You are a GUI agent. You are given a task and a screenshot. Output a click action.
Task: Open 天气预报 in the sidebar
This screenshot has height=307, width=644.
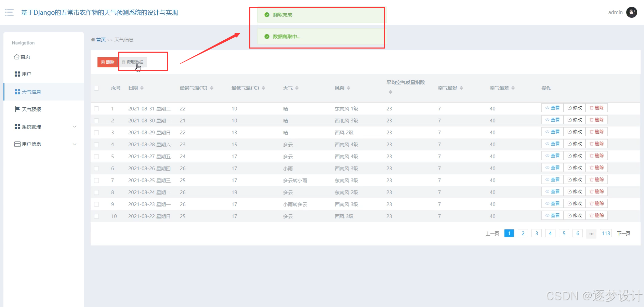[28, 109]
